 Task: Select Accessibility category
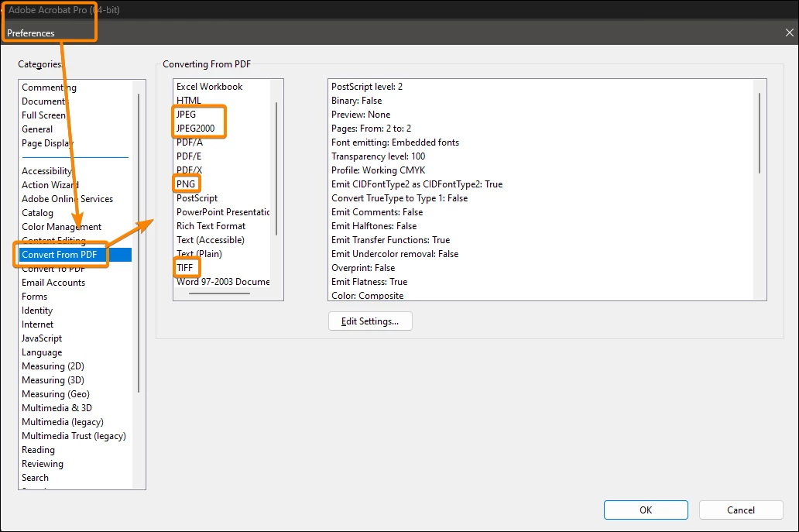click(x=46, y=170)
